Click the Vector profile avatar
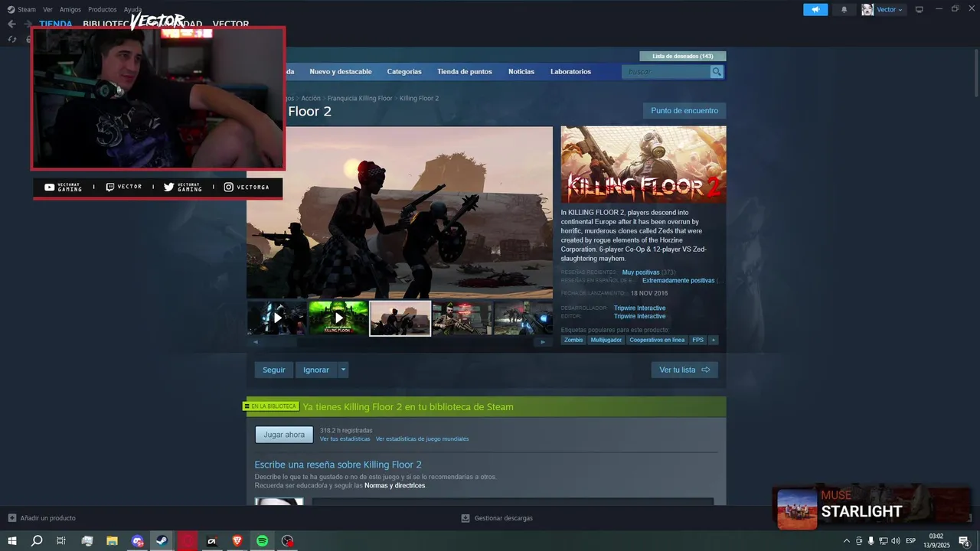 click(x=867, y=9)
